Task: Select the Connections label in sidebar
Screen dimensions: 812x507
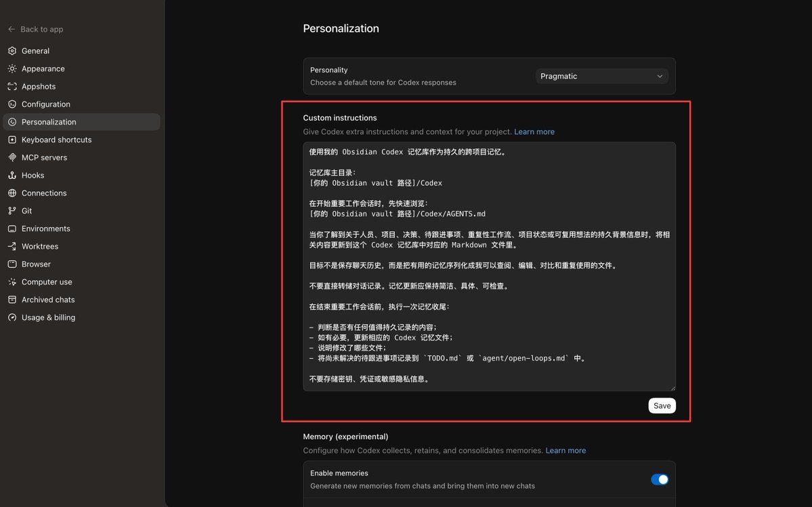Action: (44, 193)
